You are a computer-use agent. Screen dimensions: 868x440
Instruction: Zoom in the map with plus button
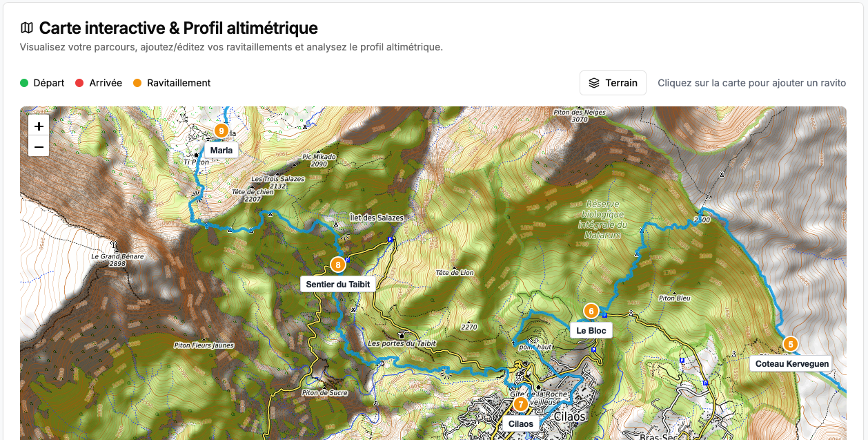click(x=39, y=126)
